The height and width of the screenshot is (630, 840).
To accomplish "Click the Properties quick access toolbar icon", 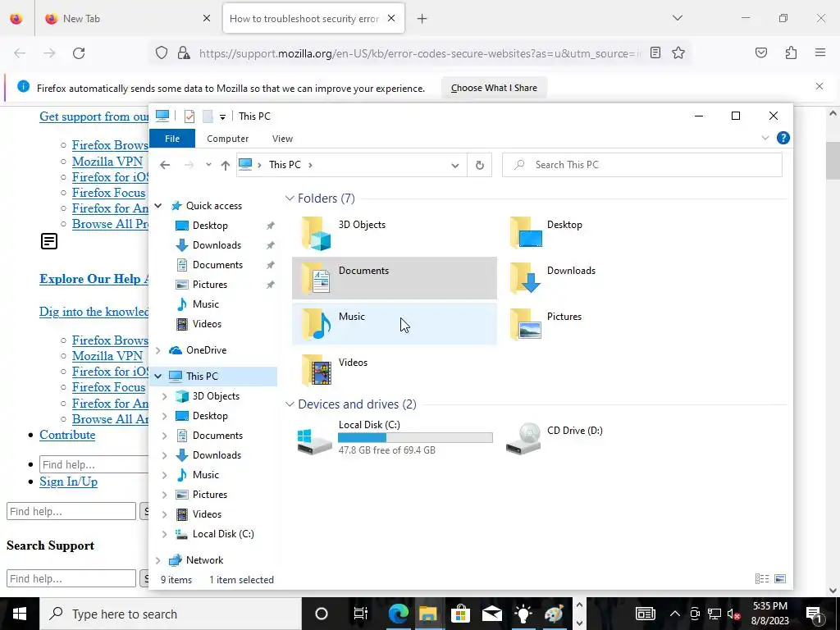I will (x=189, y=116).
